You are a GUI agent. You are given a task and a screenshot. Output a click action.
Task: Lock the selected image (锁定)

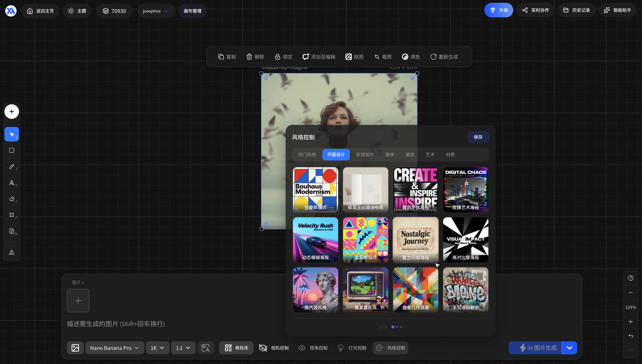tap(283, 57)
